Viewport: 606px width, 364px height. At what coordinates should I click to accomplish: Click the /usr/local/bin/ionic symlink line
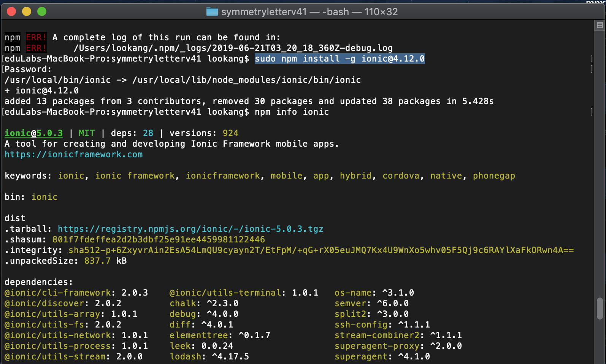coord(183,80)
